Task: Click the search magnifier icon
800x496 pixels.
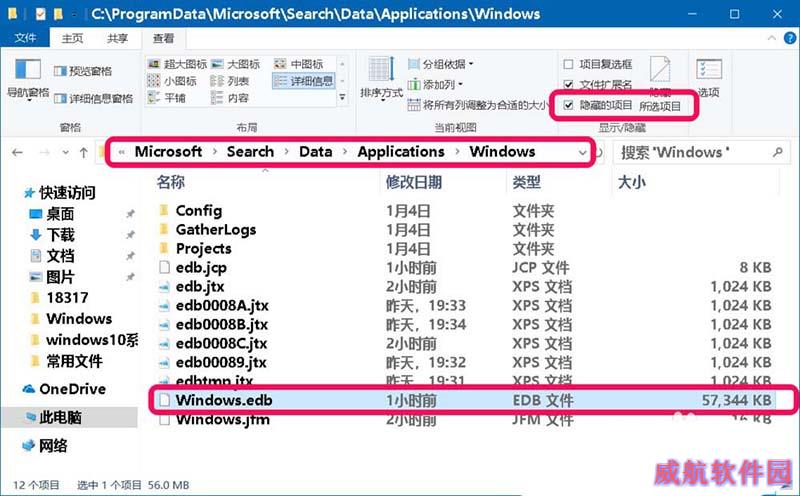Action: tap(776, 152)
